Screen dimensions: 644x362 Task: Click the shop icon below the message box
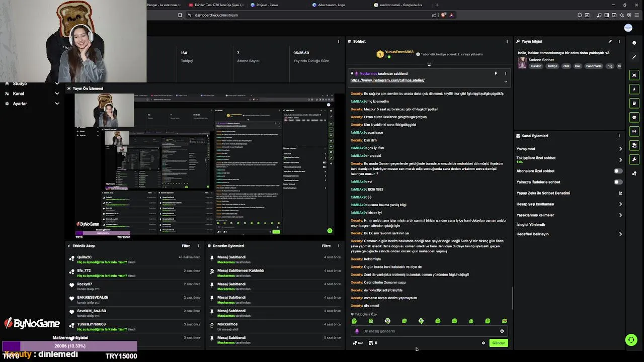(x=371, y=343)
